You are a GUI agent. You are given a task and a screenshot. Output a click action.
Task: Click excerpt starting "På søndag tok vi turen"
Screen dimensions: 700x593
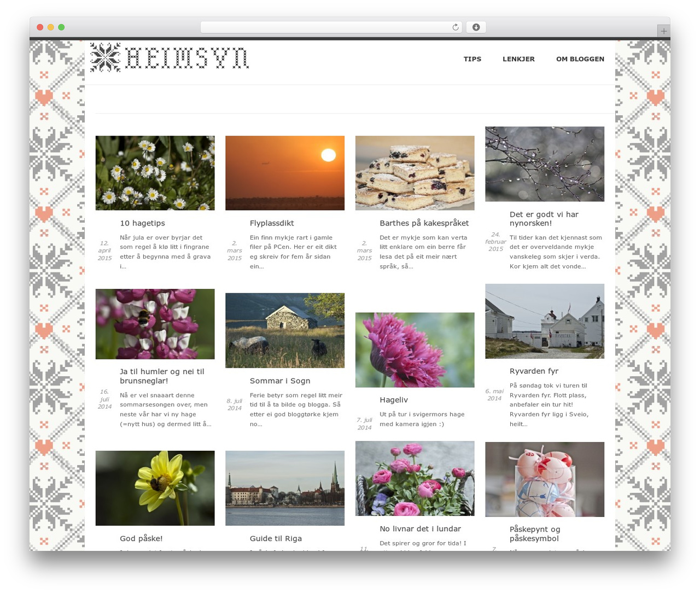(549, 404)
